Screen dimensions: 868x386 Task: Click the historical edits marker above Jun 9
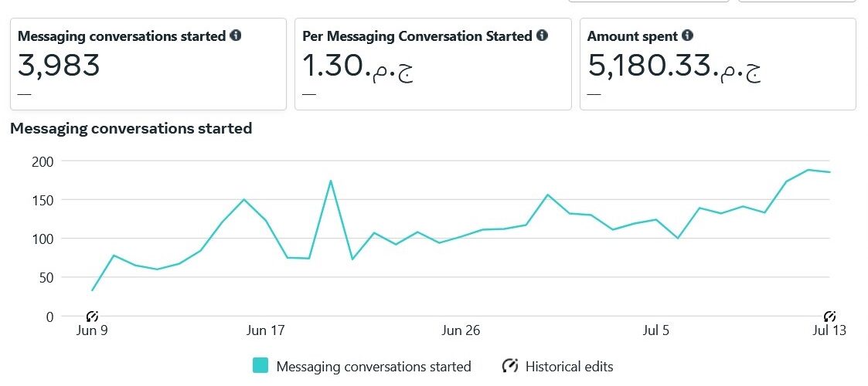pyautogui.click(x=92, y=316)
